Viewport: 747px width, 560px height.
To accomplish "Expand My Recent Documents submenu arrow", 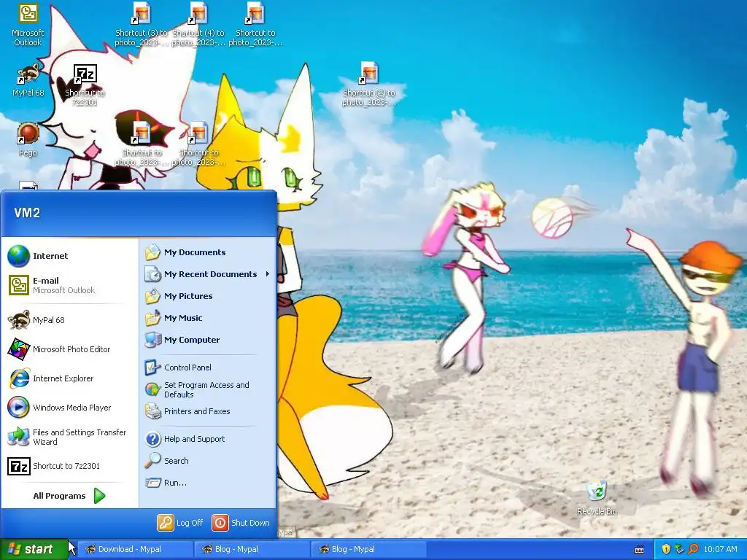I will 268,274.
